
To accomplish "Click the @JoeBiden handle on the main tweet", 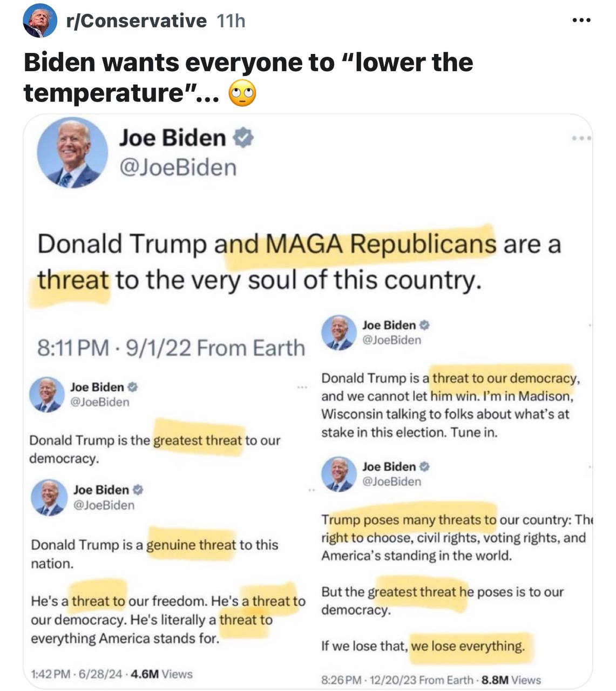I will (x=178, y=167).
